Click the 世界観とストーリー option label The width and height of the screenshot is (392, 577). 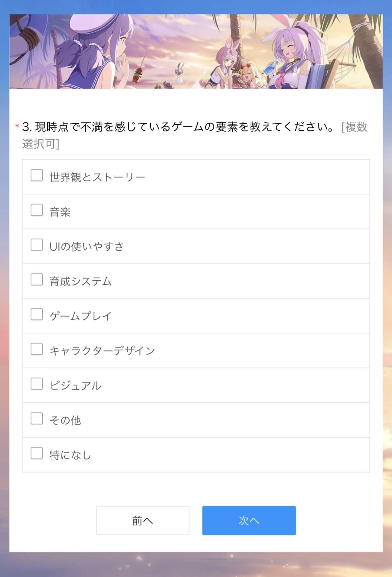click(97, 177)
